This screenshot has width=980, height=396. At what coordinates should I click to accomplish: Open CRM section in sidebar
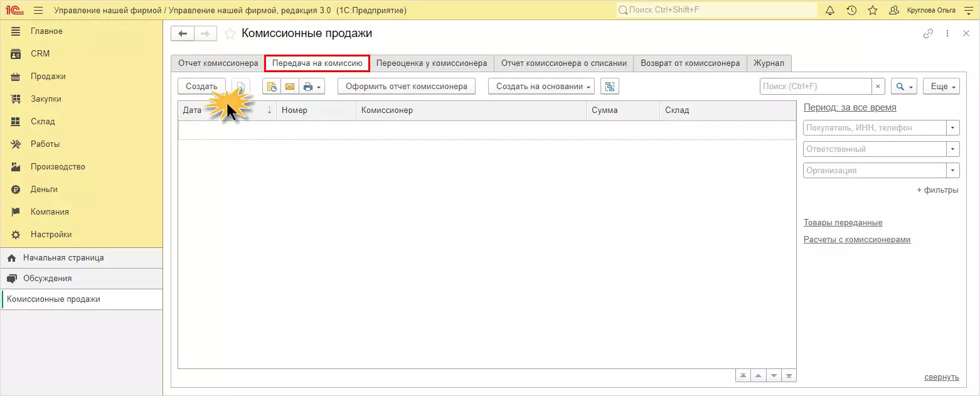pos(82,54)
